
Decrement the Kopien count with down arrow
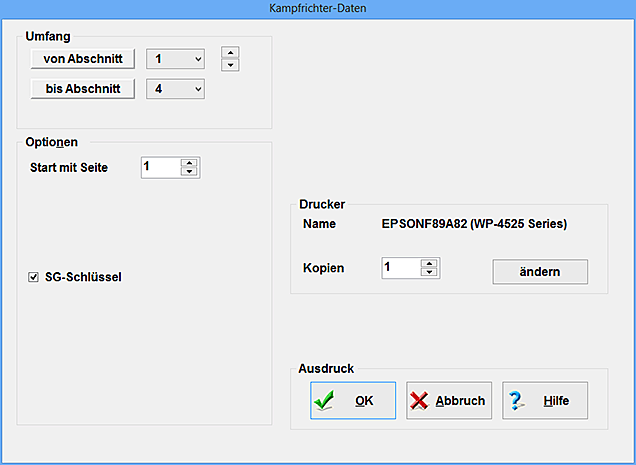[x=431, y=273]
